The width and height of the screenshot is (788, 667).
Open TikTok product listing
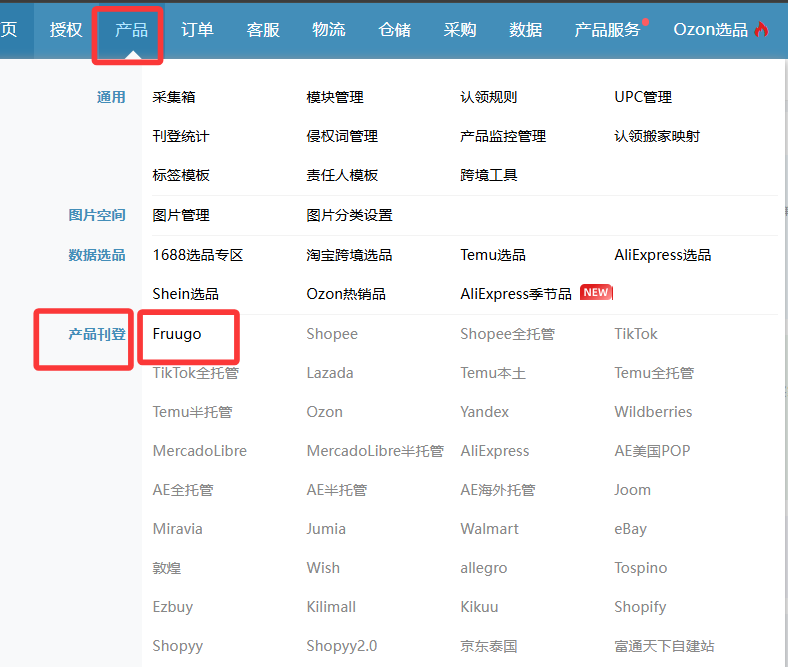636,334
